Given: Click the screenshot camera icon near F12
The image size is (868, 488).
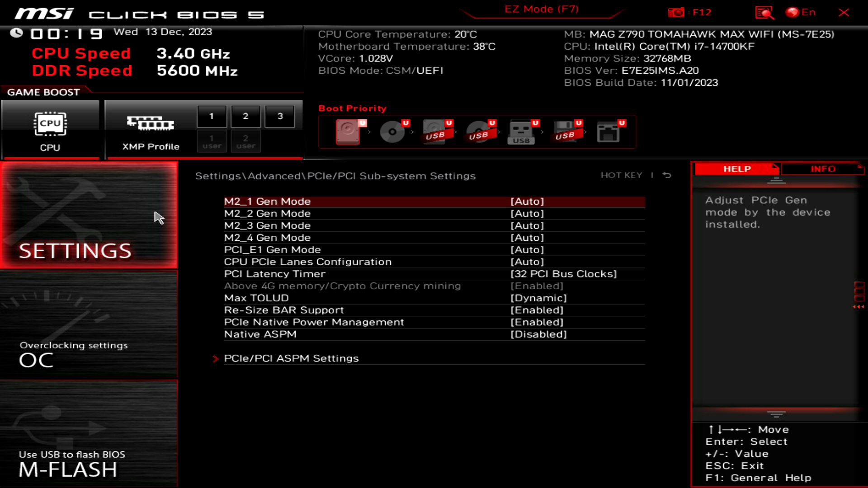Looking at the screenshot, I should tap(676, 12).
